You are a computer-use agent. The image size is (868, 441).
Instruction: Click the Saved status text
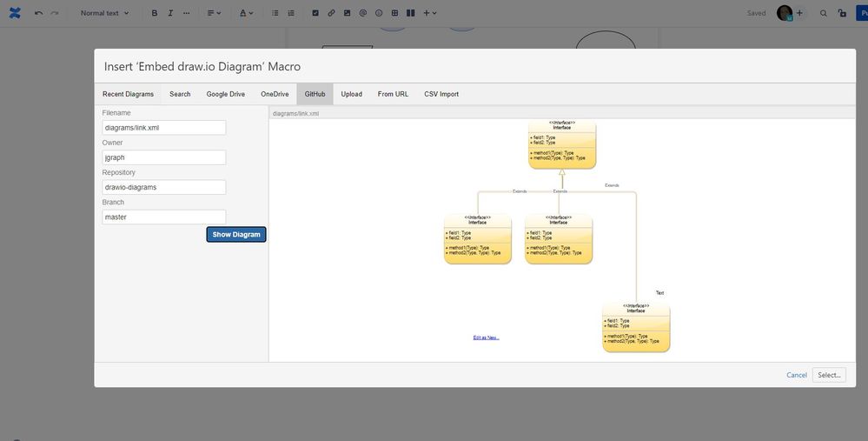pyautogui.click(x=756, y=13)
